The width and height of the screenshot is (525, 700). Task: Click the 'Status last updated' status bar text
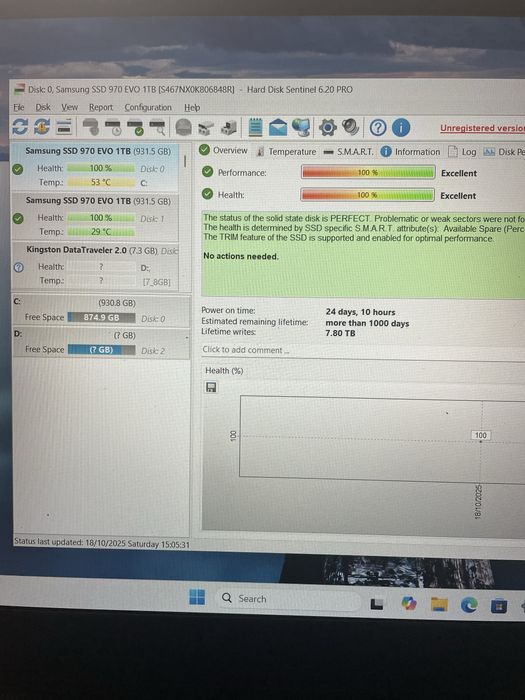click(102, 543)
